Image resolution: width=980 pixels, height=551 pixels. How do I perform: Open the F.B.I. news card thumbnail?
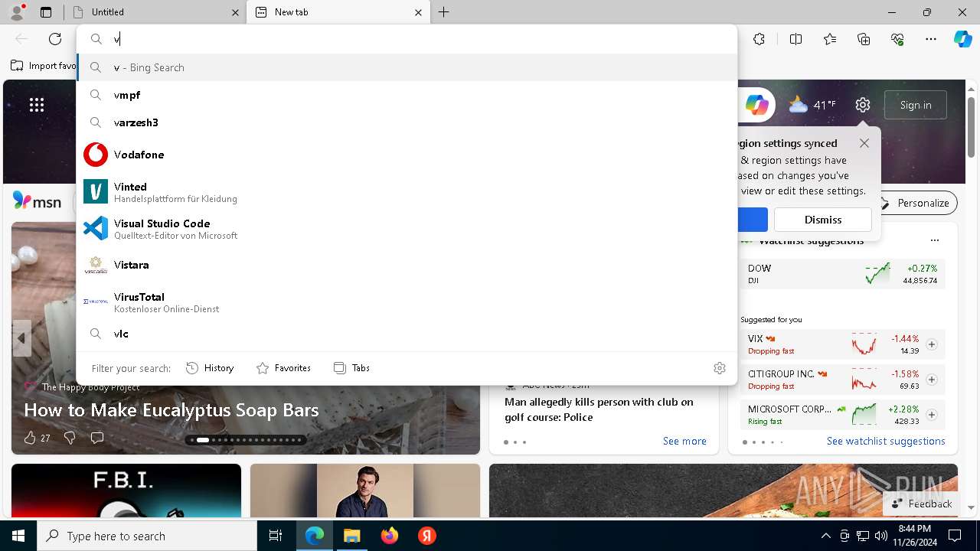click(126, 491)
